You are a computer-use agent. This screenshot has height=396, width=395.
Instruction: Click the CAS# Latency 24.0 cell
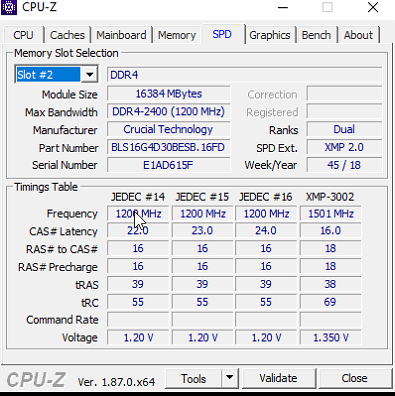(266, 231)
